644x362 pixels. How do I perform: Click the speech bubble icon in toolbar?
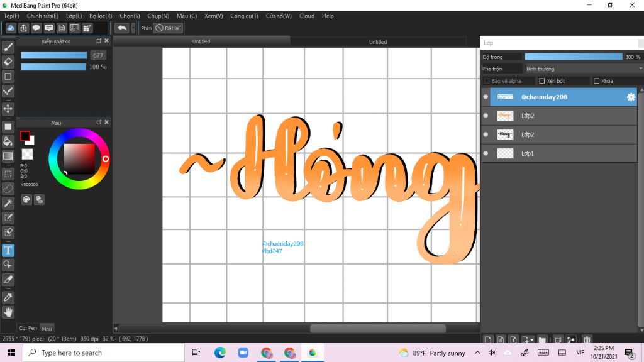[x=36, y=28]
